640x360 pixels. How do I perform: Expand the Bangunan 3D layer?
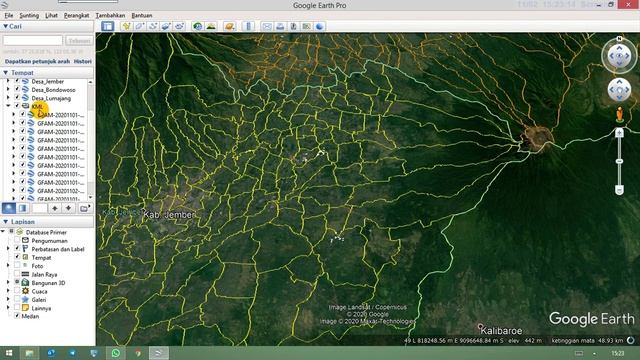pos(8,282)
